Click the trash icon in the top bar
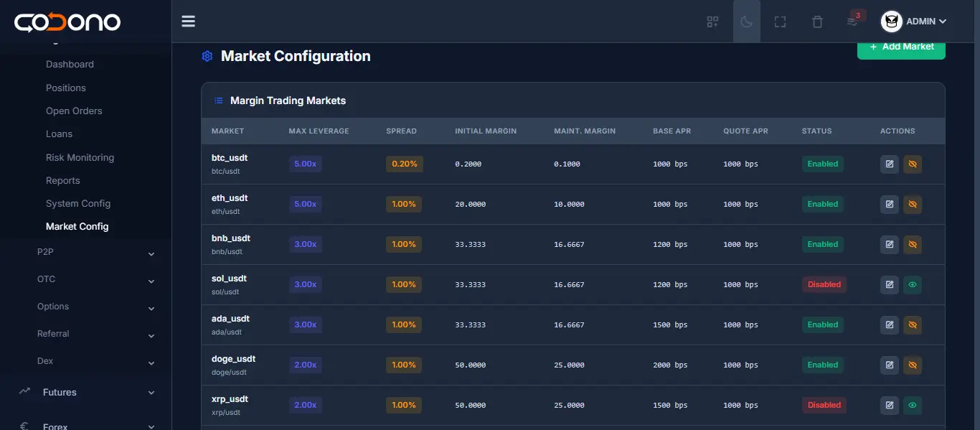The height and width of the screenshot is (430, 980). point(817,21)
